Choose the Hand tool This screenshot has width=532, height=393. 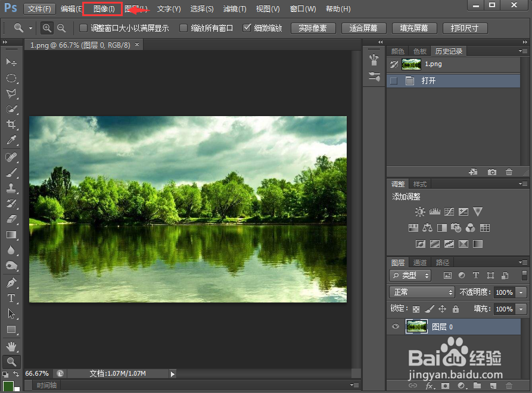click(x=11, y=347)
